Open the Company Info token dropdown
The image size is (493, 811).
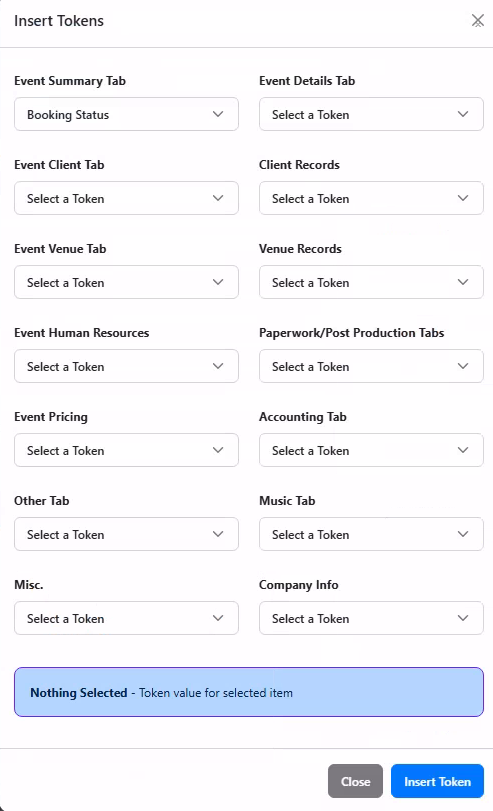(x=371, y=618)
